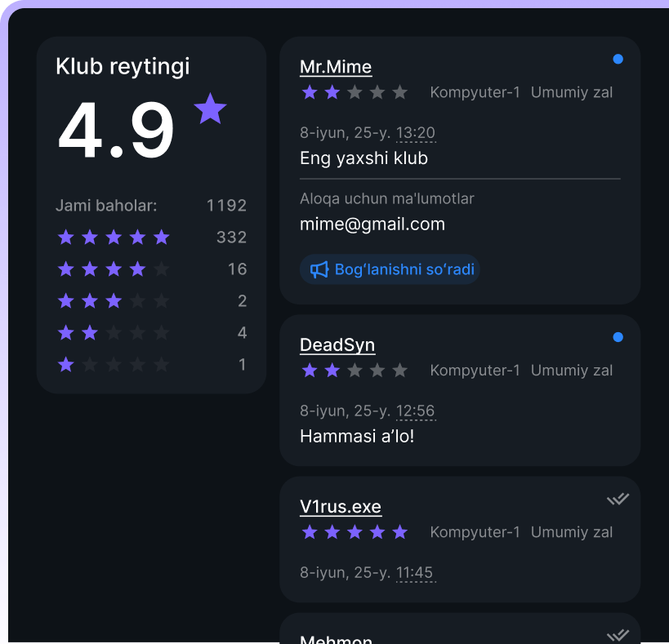The image size is (669, 644).
Task: Click the Bog'lanishni so'radi button
Action: point(390,269)
